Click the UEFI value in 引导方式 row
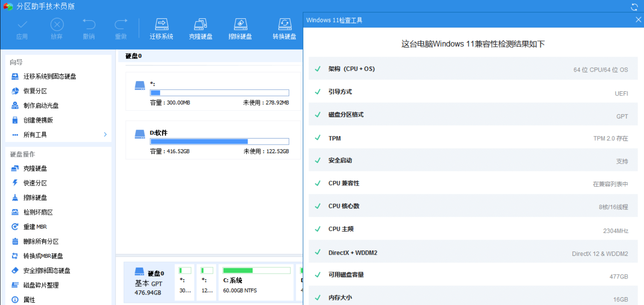644x305 pixels. coord(621,93)
